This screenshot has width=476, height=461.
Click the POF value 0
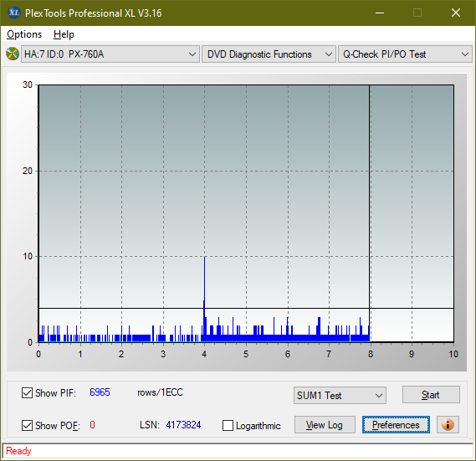(x=92, y=424)
